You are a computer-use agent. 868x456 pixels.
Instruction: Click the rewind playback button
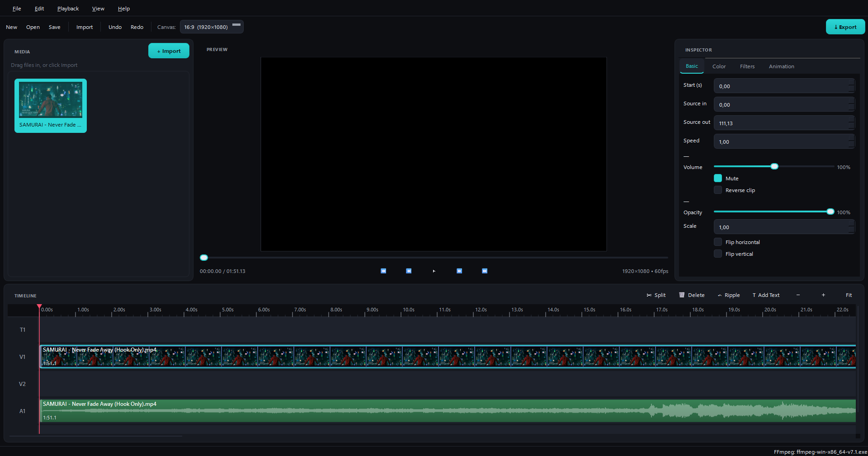coord(409,271)
